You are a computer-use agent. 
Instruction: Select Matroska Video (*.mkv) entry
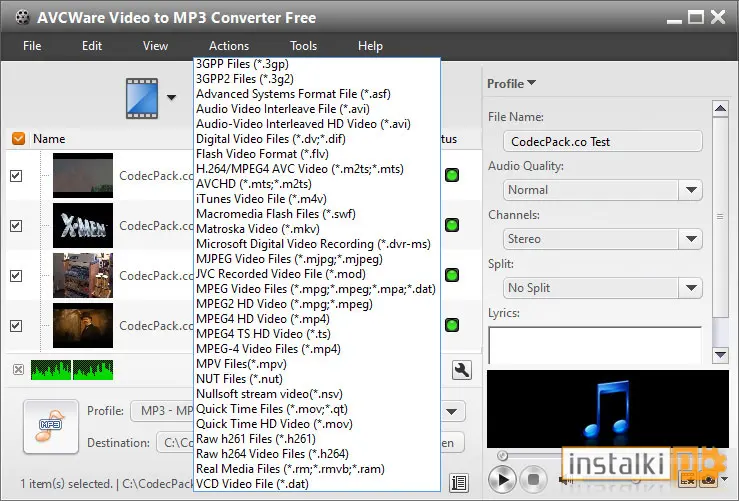point(317,229)
